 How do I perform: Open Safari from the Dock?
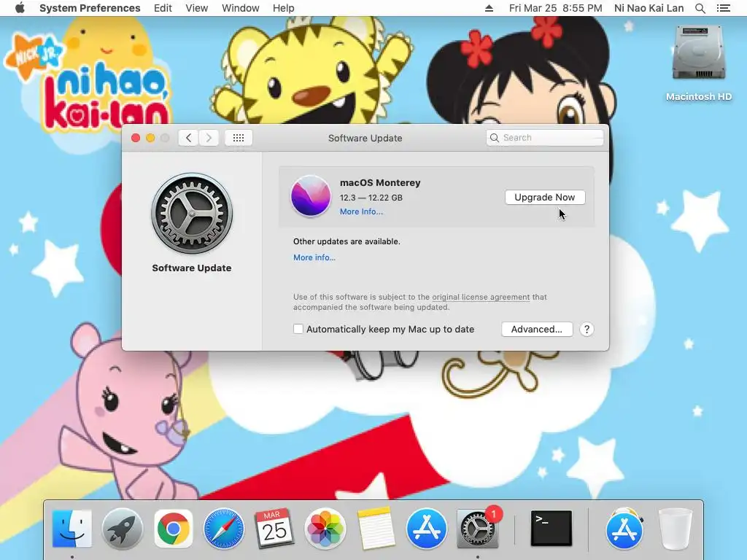pos(224,529)
